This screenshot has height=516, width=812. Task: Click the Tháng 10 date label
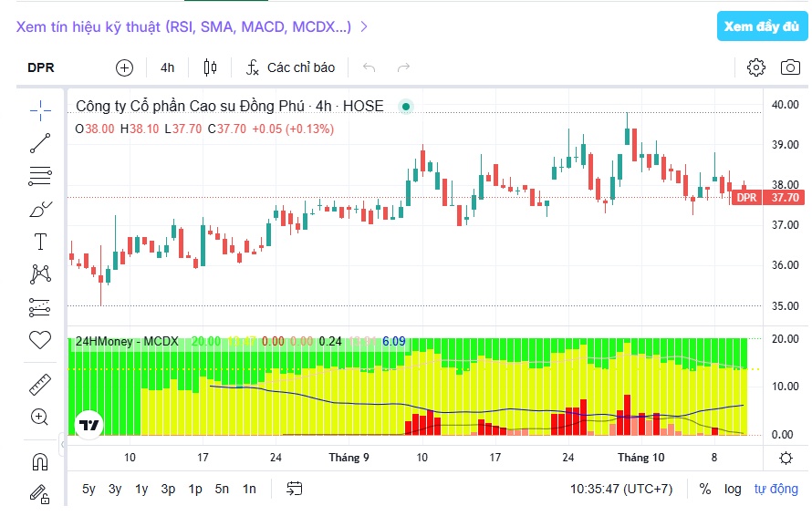tap(640, 458)
